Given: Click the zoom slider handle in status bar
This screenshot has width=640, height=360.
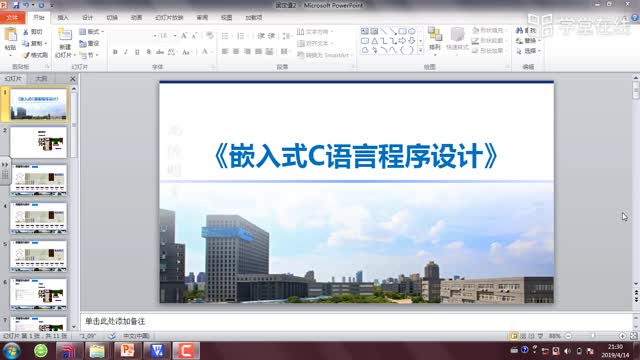Looking at the screenshot, I should click(x=593, y=336).
